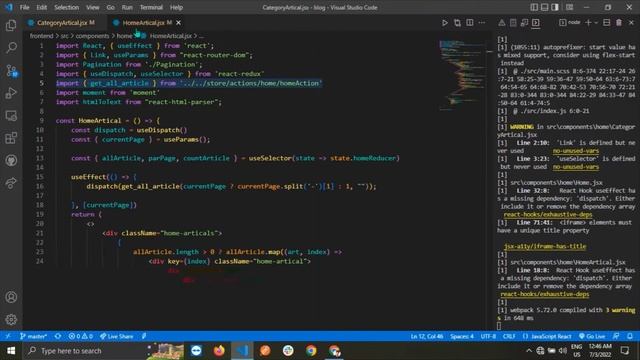Open Firefox from the taskbar
The image size is (640, 360).
219,351
